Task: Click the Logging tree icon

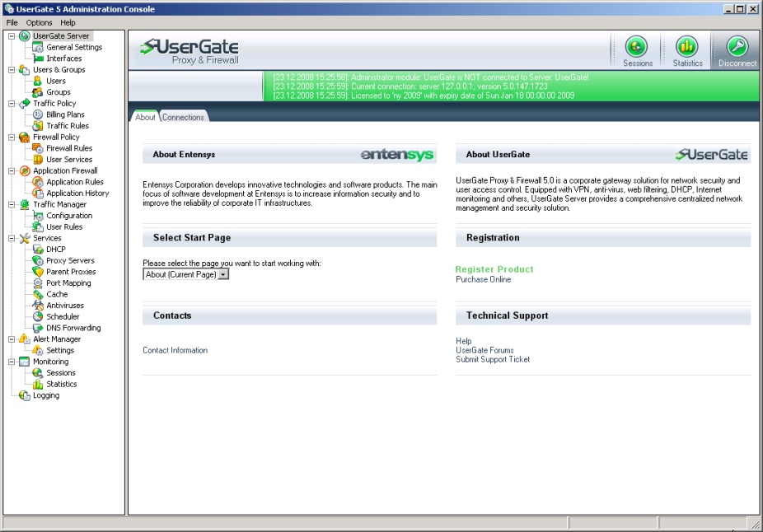Action: tap(25, 395)
